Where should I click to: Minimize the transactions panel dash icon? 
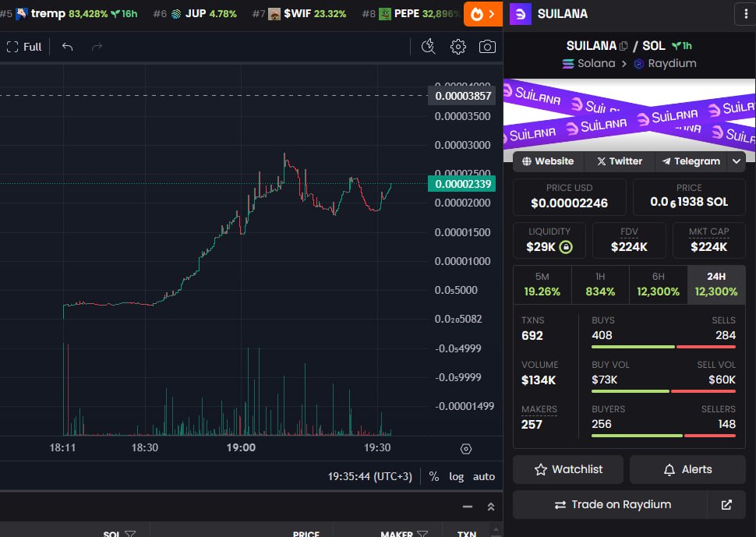[467, 507]
